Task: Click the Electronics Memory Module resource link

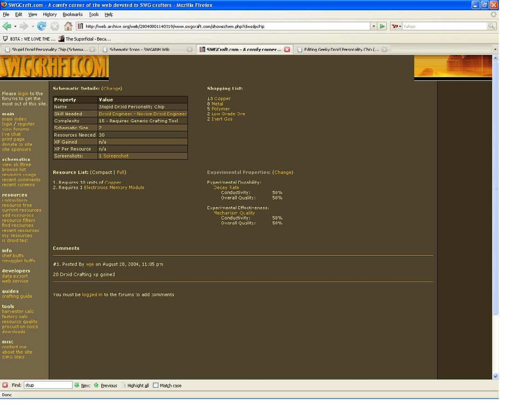Action: [x=114, y=188]
